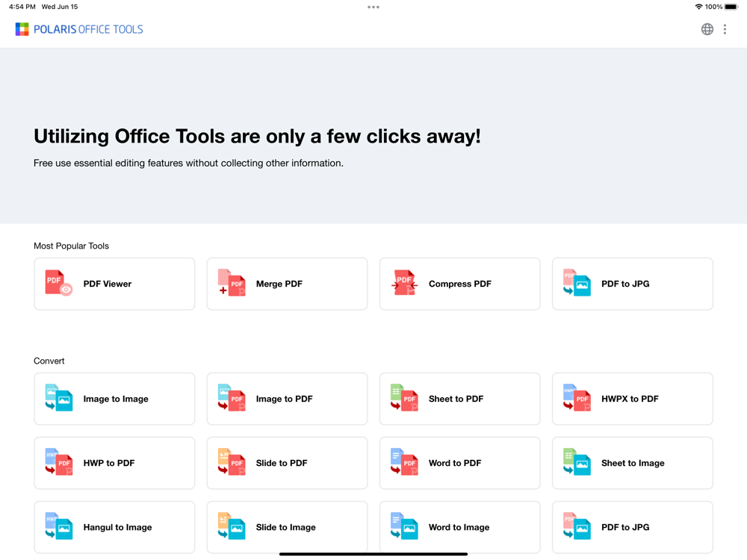Open PDF to JPG under Convert section
The image size is (747, 560).
[x=632, y=527]
